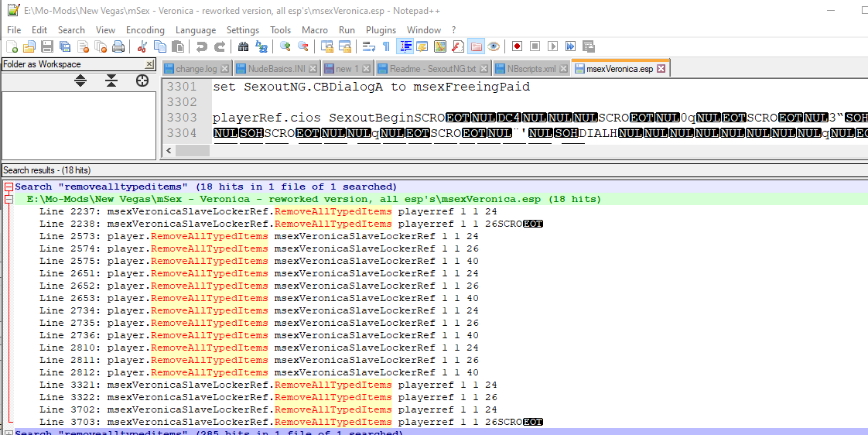868x435 pixels.
Task: Close the change.log tab
Action: 224,69
